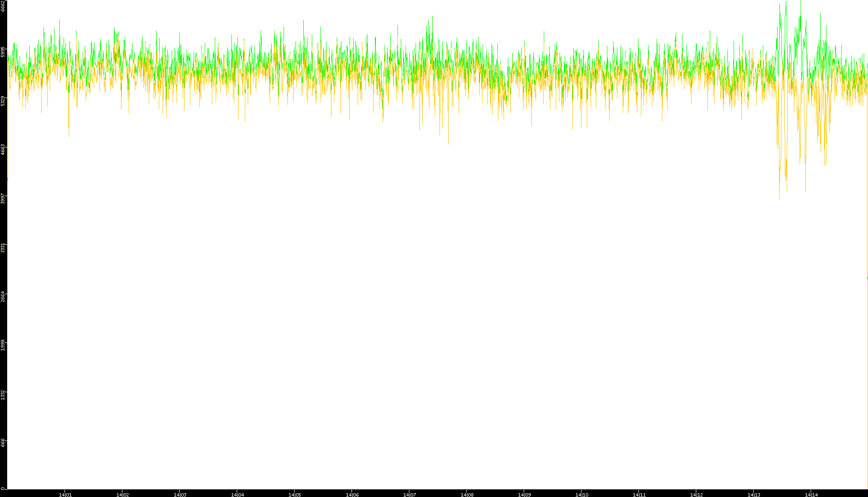This screenshot has width=868, height=497.
Task: Click the 14:07 label on the x-axis
Action: (409, 495)
